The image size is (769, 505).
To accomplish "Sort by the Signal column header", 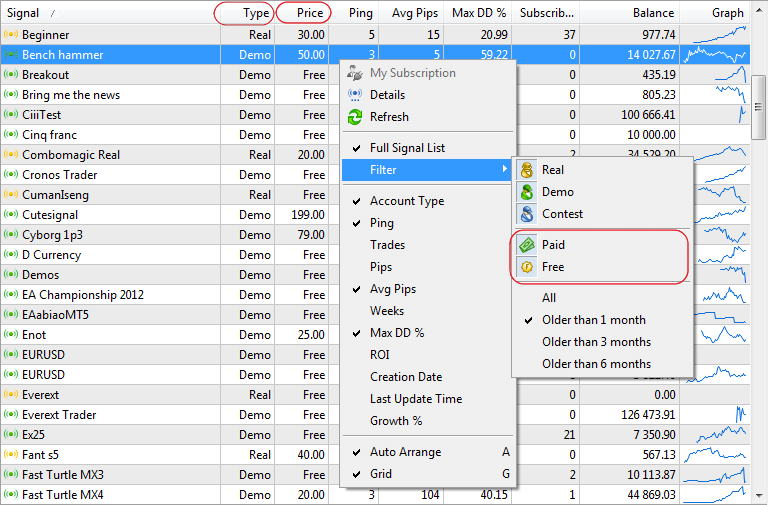I will click(x=111, y=13).
